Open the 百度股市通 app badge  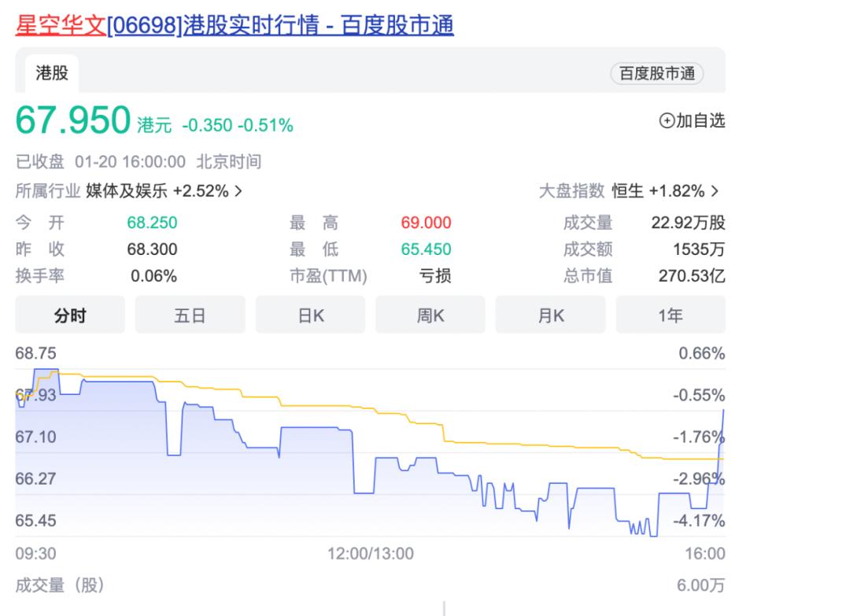[657, 72]
